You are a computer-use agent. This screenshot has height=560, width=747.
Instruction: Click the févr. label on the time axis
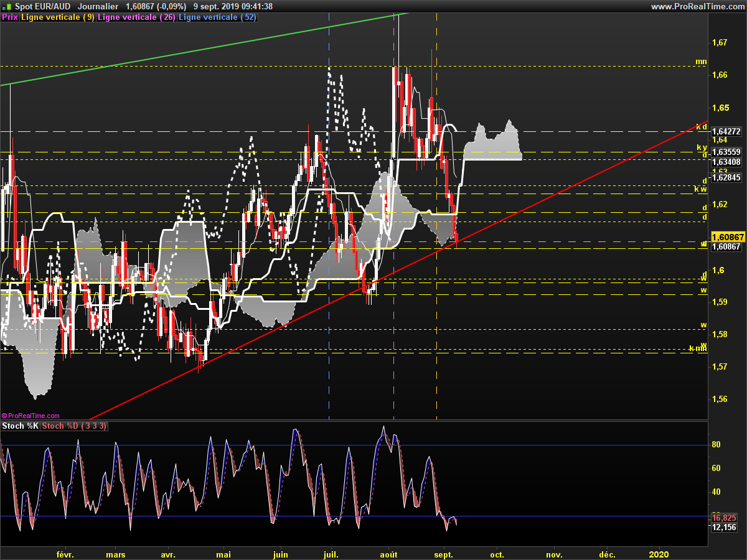click(65, 554)
